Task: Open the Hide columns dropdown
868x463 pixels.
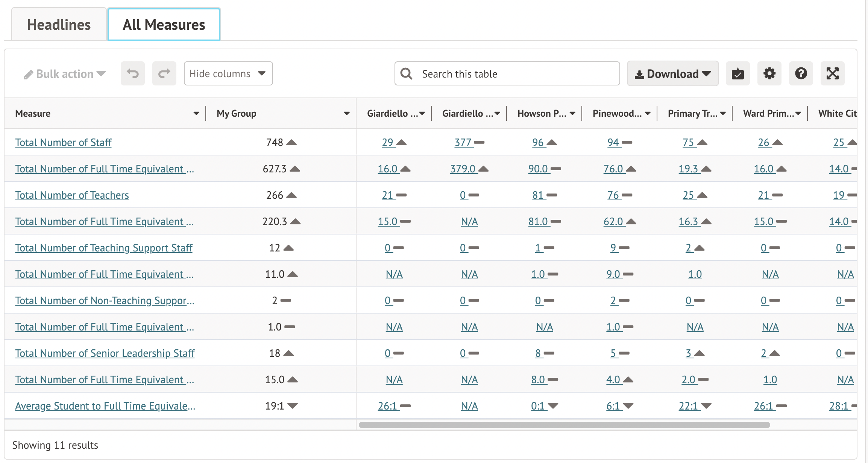Action: click(x=228, y=73)
